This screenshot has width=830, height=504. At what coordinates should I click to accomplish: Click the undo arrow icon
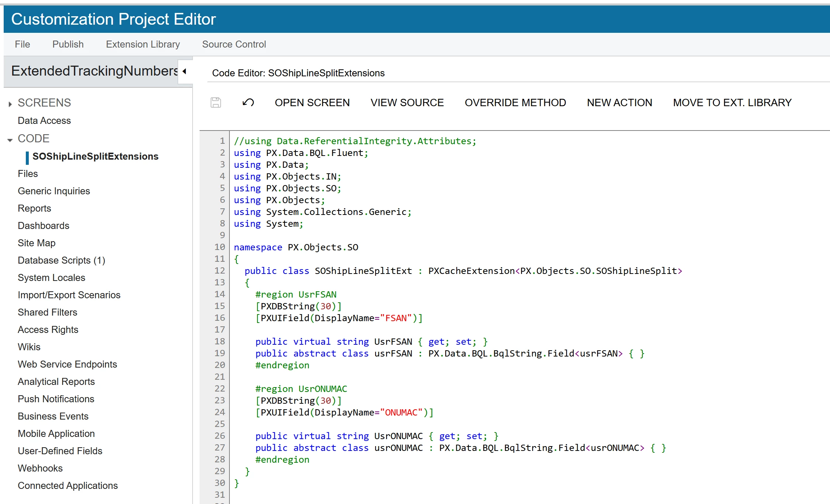(248, 102)
